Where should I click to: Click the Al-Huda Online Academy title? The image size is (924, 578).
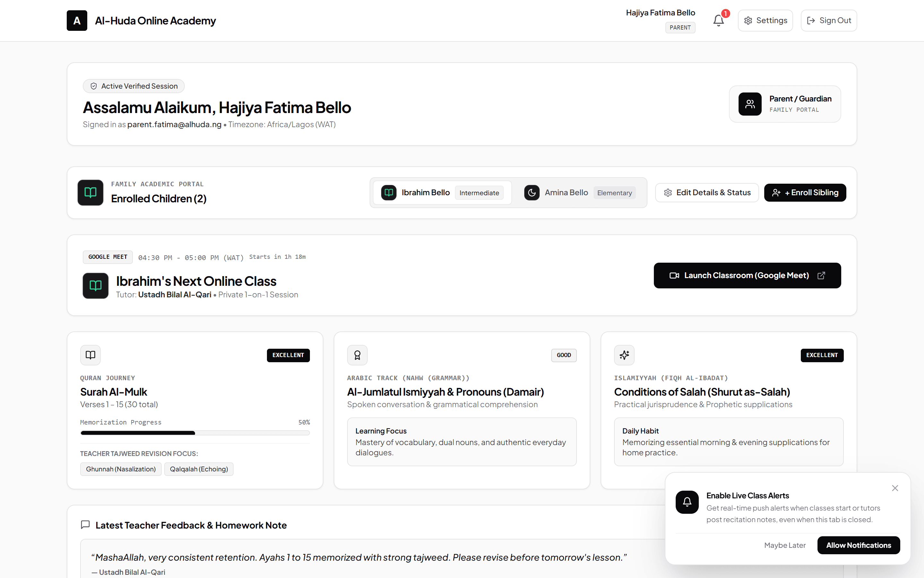tap(155, 21)
